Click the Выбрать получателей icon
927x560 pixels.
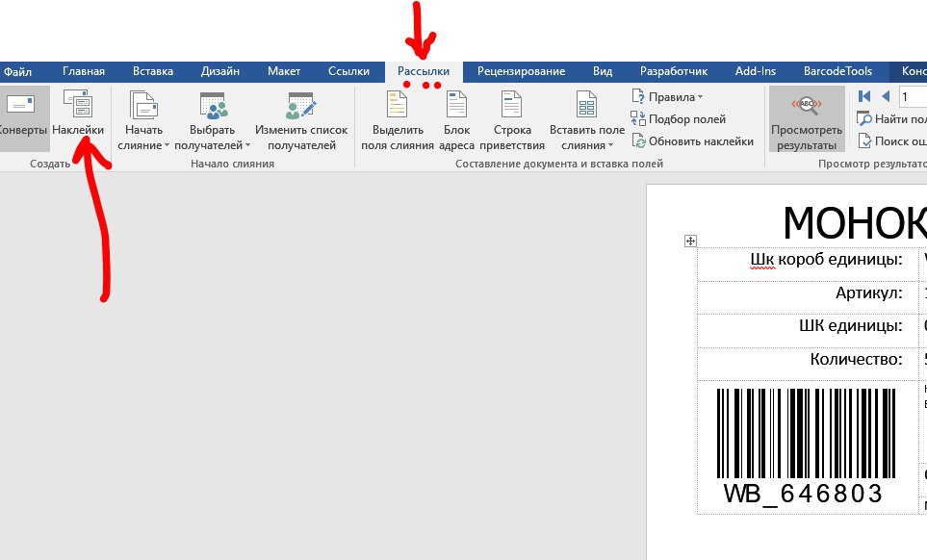[x=213, y=107]
